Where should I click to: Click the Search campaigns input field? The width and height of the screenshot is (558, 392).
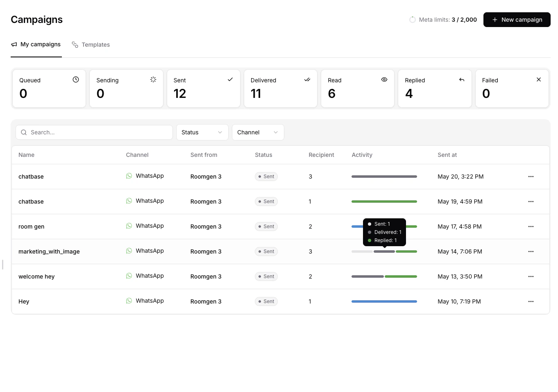click(94, 132)
